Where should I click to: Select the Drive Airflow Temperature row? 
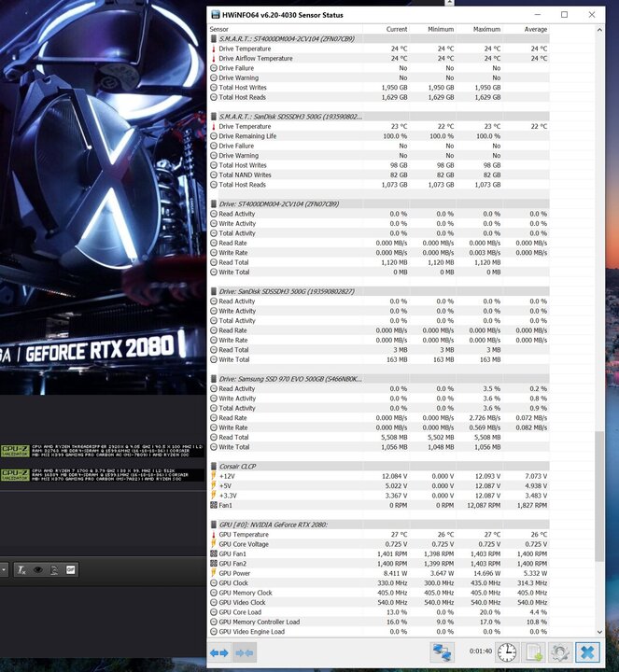point(379,58)
